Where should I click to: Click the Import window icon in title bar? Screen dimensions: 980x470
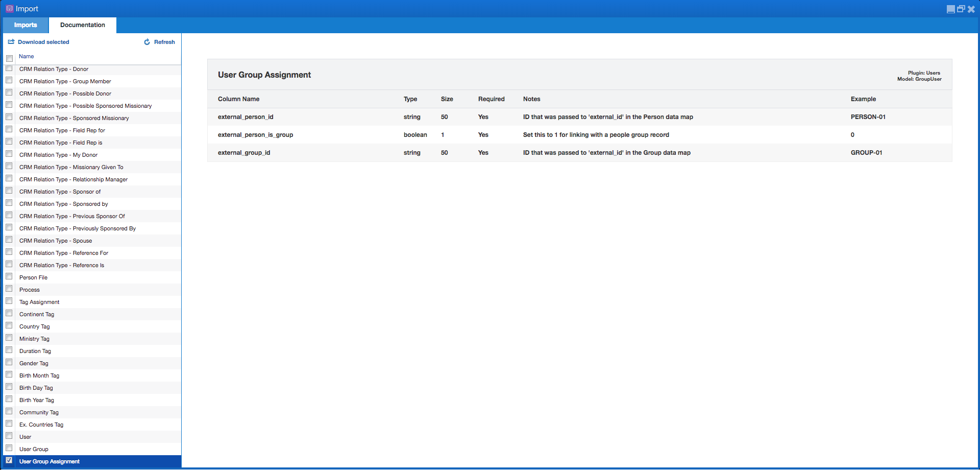point(9,9)
